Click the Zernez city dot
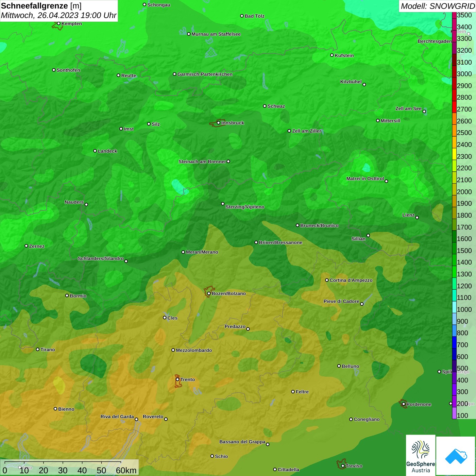476x476 pixels. click(x=26, y=246)
